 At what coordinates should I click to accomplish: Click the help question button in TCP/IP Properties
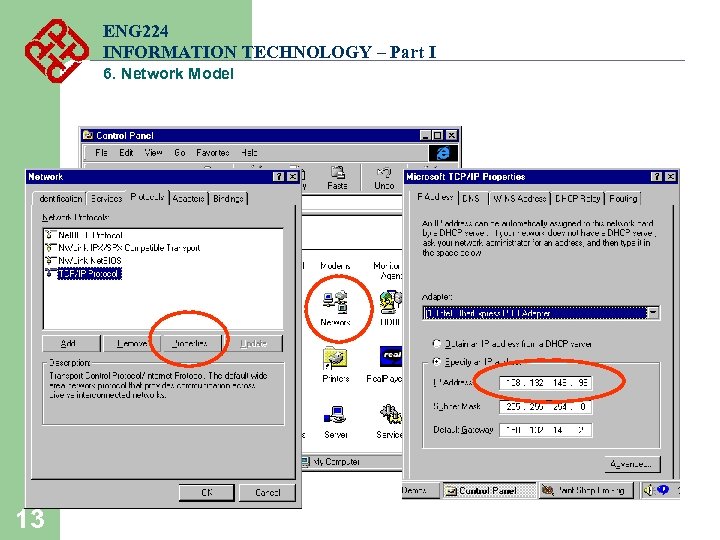[x=657, y=177]
